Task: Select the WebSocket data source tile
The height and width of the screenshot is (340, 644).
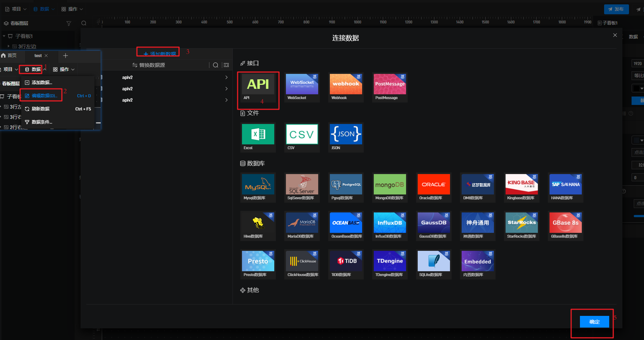Action: click(302, 87)
